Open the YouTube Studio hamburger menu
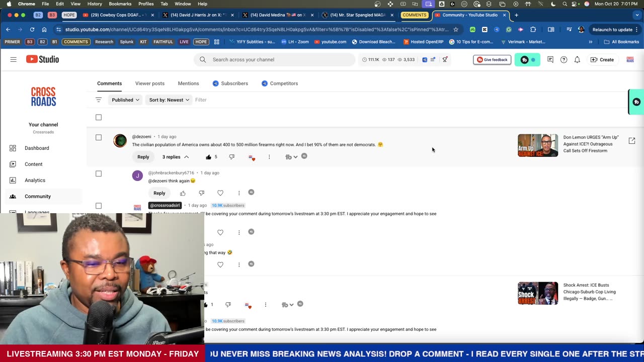Viewport: 644px width, 362px height. pyautogui.click(x=14, y=59)
